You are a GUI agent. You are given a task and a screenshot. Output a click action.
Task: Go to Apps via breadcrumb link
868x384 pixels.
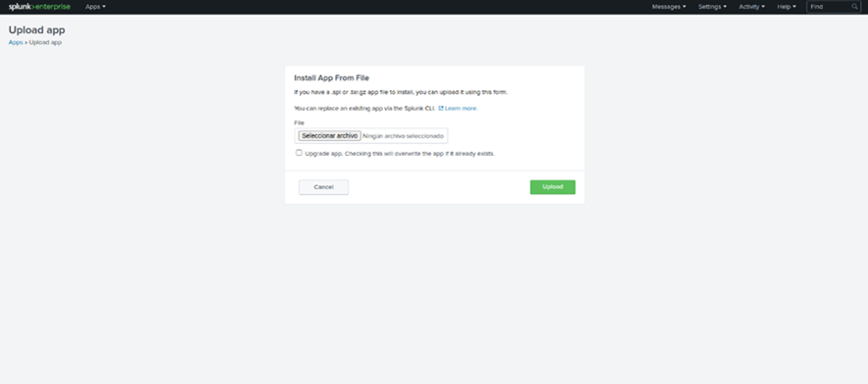pos(16,42)
